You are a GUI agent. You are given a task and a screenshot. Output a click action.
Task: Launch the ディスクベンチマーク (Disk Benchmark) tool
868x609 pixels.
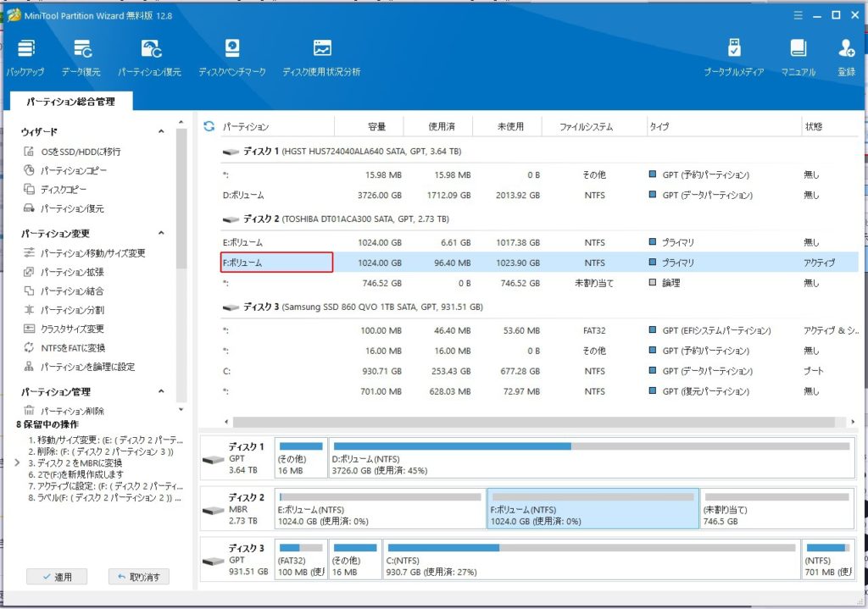(x=231, y=58)
